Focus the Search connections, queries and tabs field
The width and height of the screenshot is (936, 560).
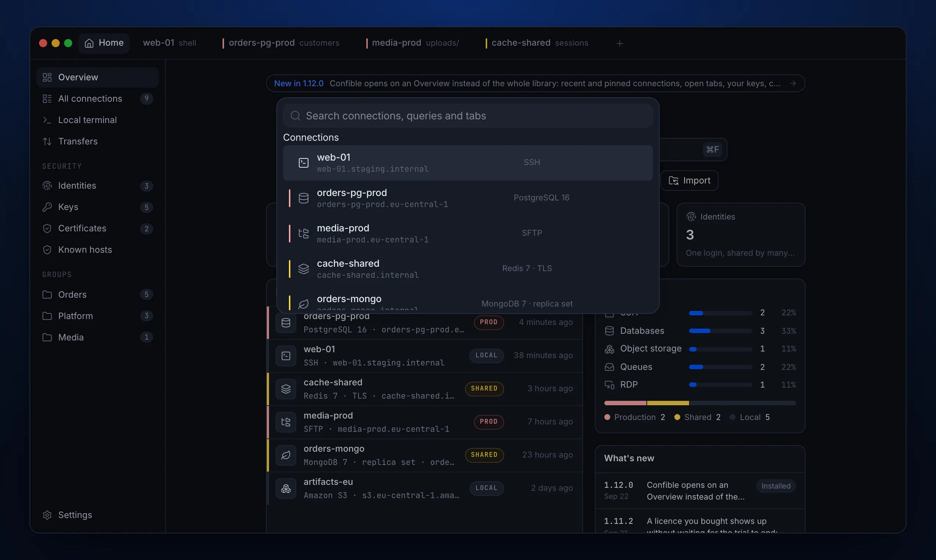(x=468, y=116)
